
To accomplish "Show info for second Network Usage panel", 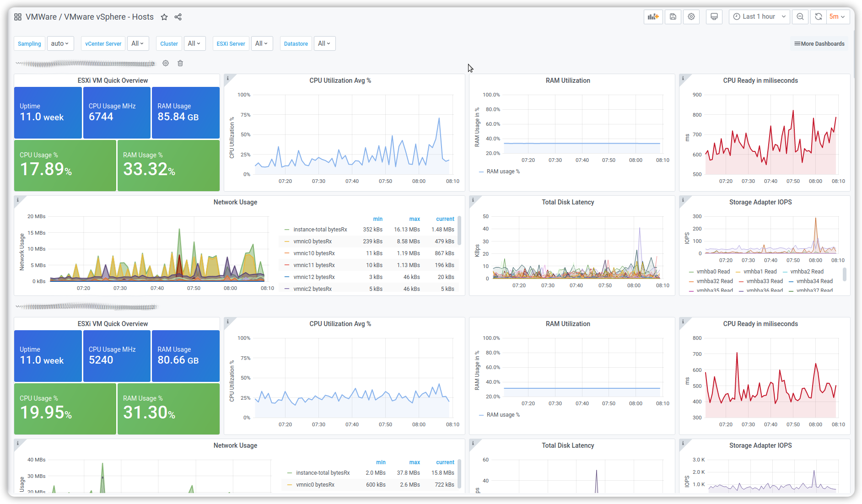I will coord(18,443).
